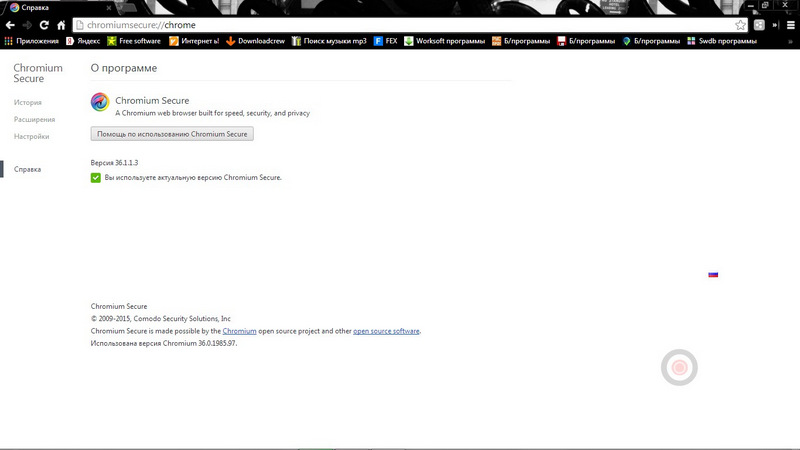Open the Б/программы bookmark with map-pin icon

[x=651, y=41]
